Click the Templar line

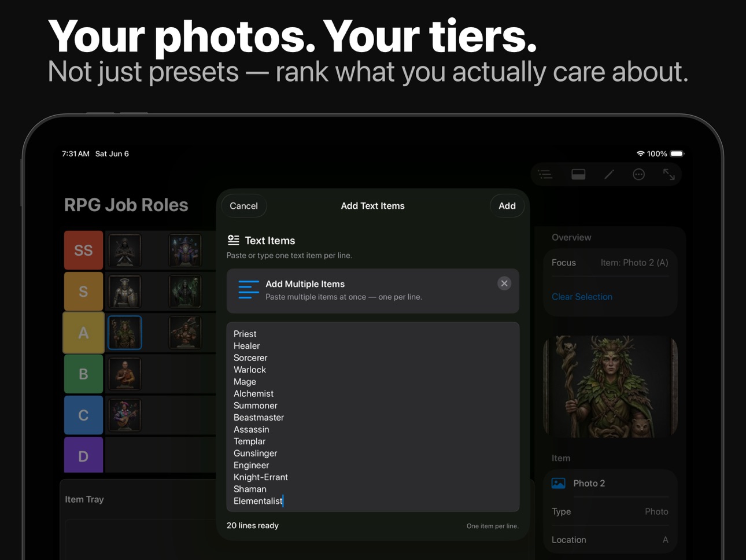pyautogui.click(x=250, y=441)
